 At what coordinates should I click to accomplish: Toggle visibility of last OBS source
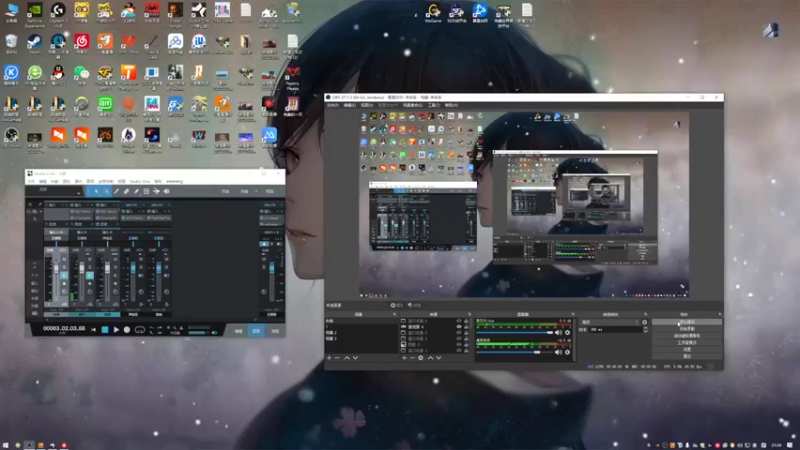tap(459, 351)
